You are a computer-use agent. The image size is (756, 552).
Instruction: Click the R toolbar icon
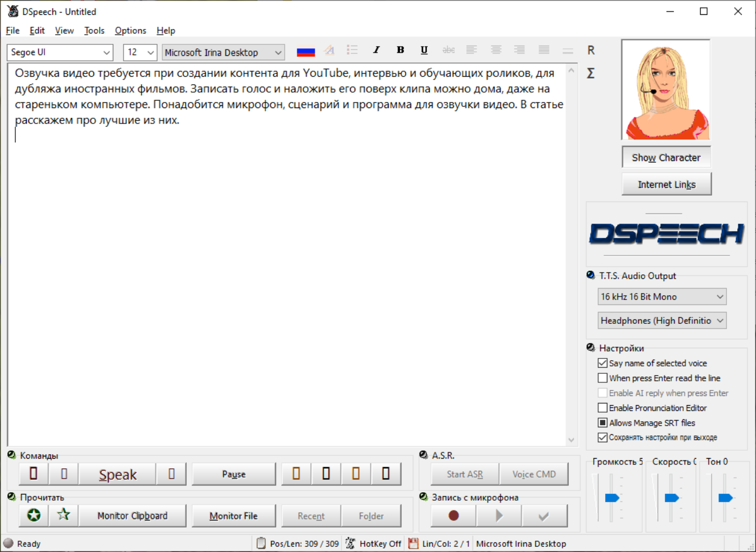591,51
